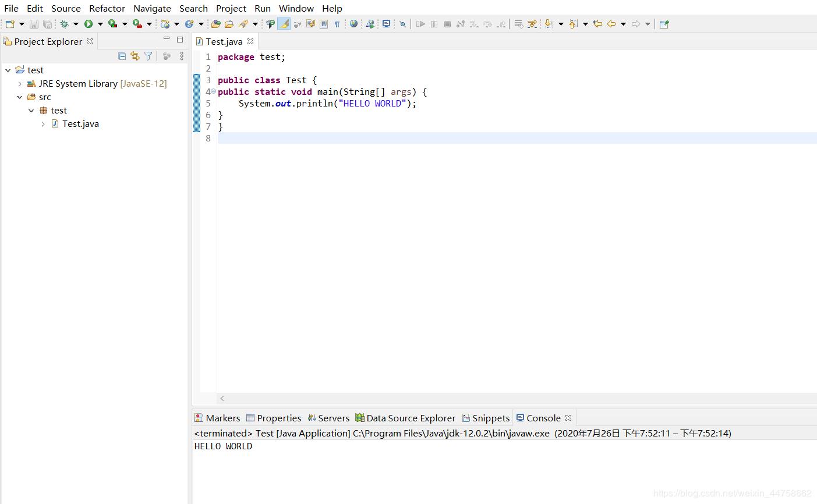Click the fold marker on line 4
The image size is (817, 504).
[213, 91]
